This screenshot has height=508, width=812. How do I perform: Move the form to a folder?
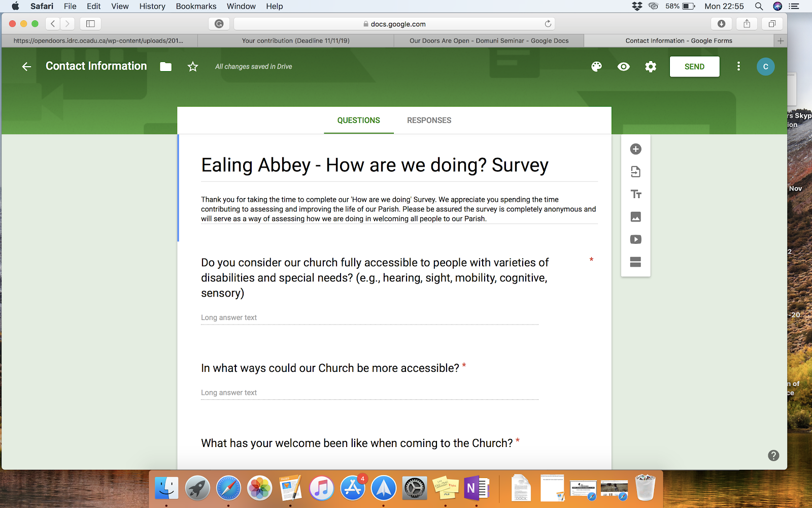coord(166,67)
